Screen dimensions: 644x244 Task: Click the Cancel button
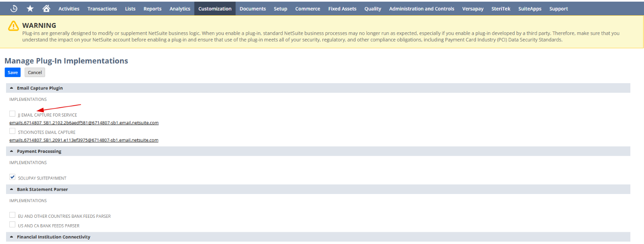coord(35,73)
